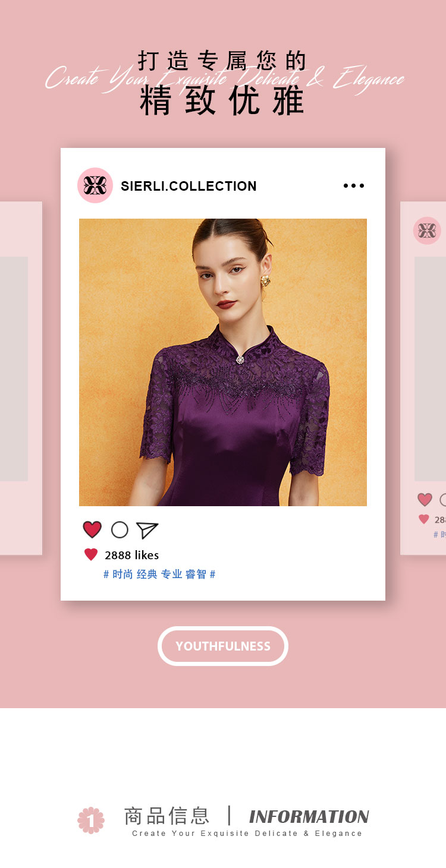
Task: Click the paper plane share icon
Action: (x=147, y=530)
